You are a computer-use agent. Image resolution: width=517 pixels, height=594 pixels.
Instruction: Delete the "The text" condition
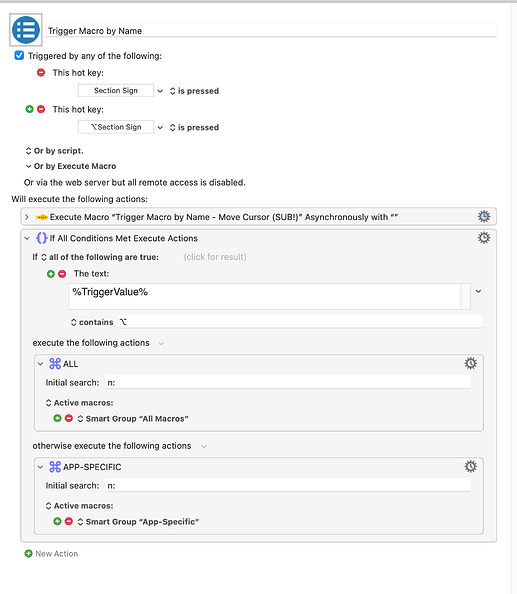pyautogui.click(x=62, y=274)
